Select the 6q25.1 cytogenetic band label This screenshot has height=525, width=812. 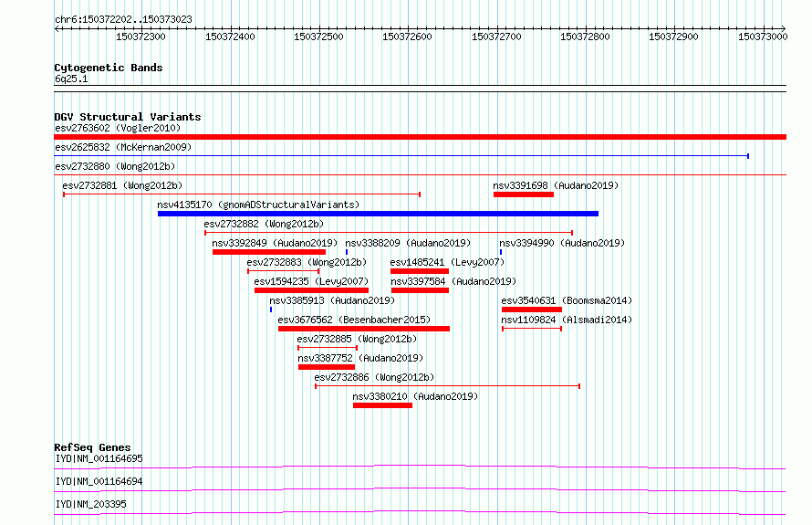[71, 79]
